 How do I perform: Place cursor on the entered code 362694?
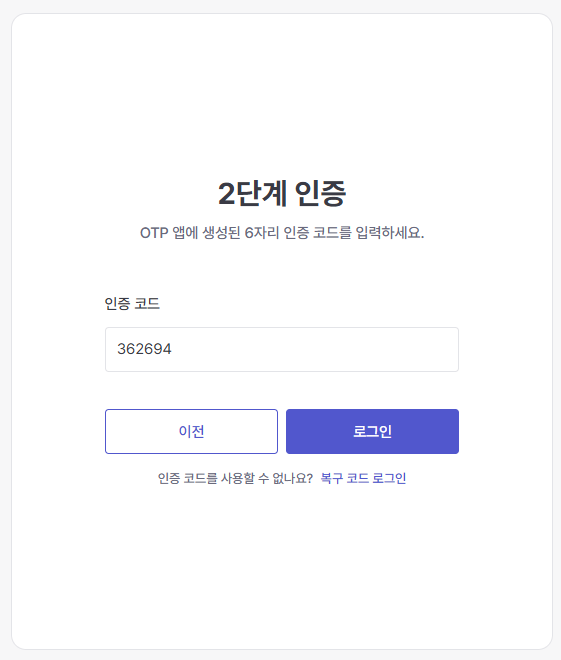(144, 349)
